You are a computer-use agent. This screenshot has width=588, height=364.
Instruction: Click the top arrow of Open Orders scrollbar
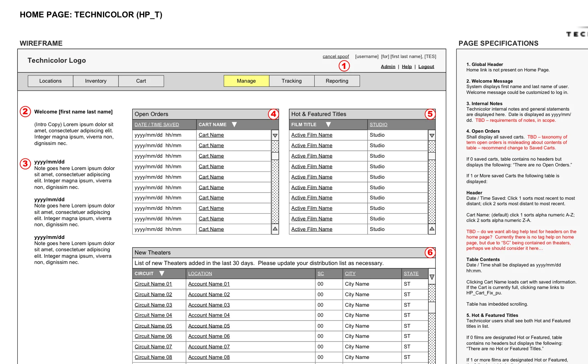pos(275,136)
